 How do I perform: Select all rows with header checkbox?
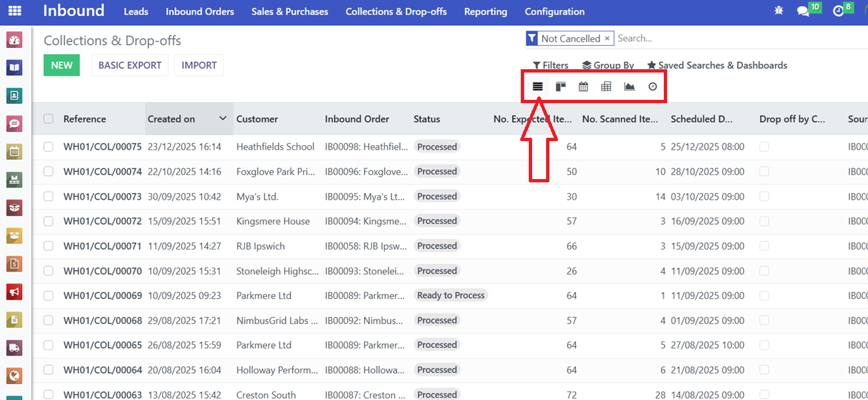pos(49,119)
